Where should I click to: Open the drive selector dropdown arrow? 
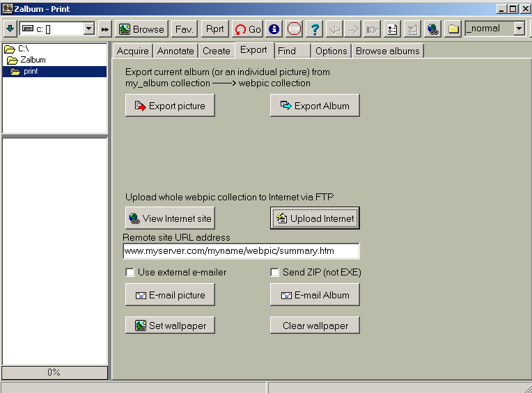89,29
